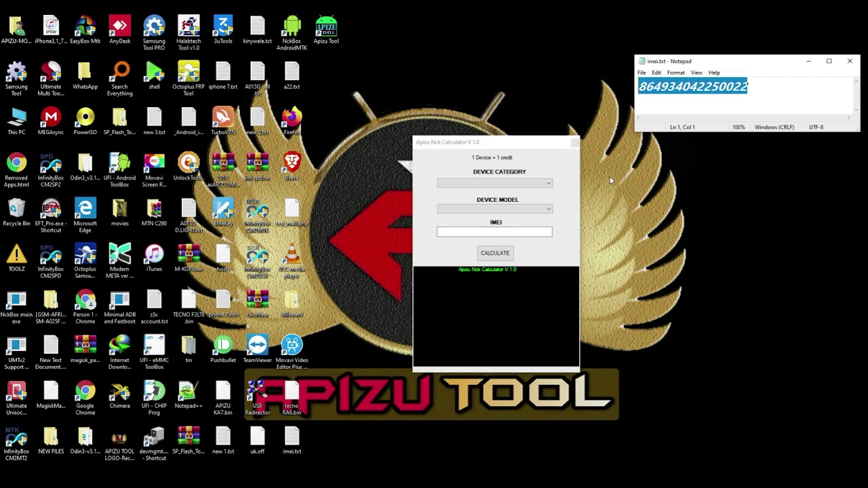Close the Apizu Nck Calculator window

pyautogui.click(x=574, y=142)
